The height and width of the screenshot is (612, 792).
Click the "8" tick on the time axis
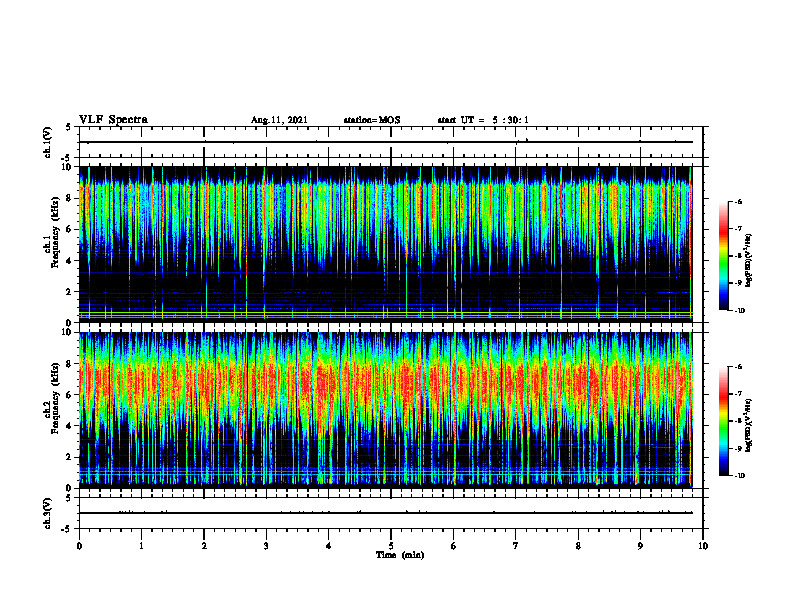point(578,546)
